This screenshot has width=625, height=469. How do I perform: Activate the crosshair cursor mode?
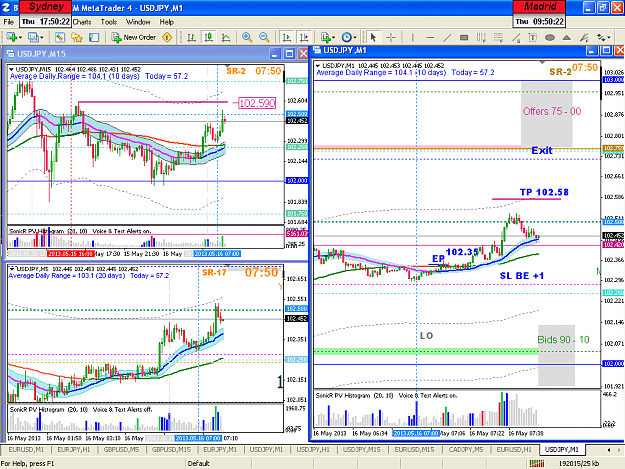click(391, 37)
